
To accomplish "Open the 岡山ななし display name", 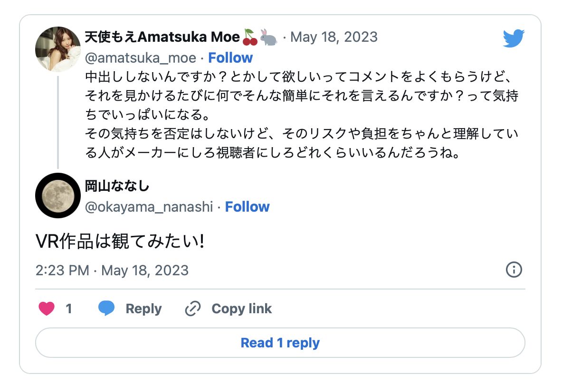I will pos(117,186).
